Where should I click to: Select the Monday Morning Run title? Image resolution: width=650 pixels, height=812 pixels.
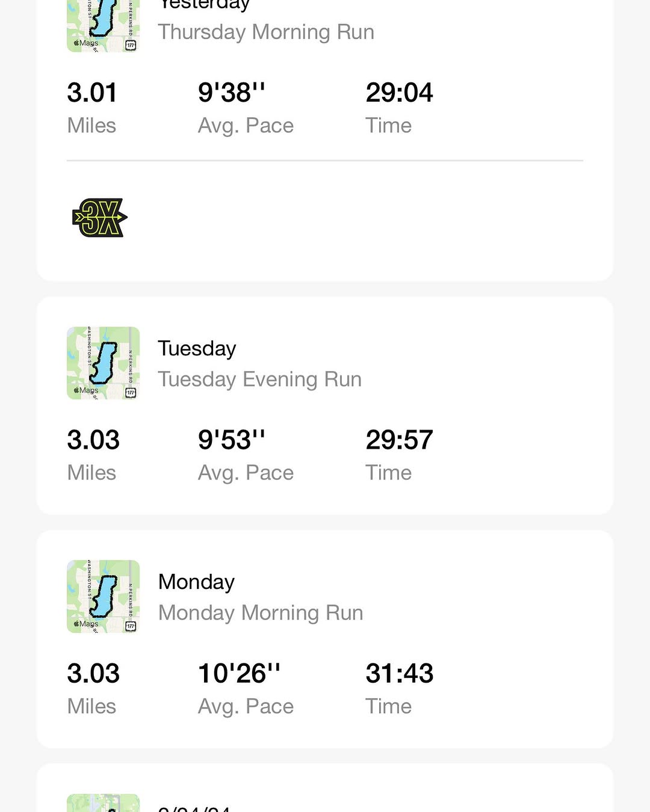[260, 613]
